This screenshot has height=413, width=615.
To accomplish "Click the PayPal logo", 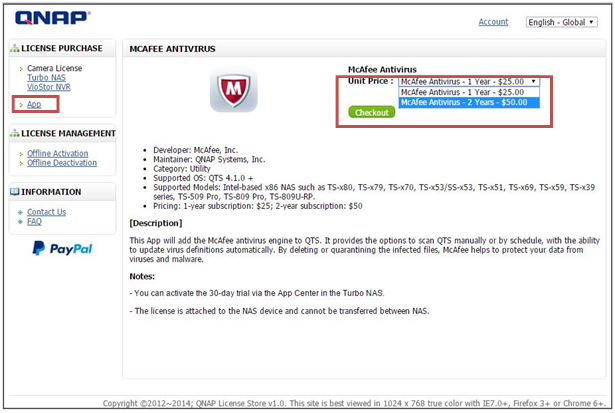I will [x=62, y=249].
